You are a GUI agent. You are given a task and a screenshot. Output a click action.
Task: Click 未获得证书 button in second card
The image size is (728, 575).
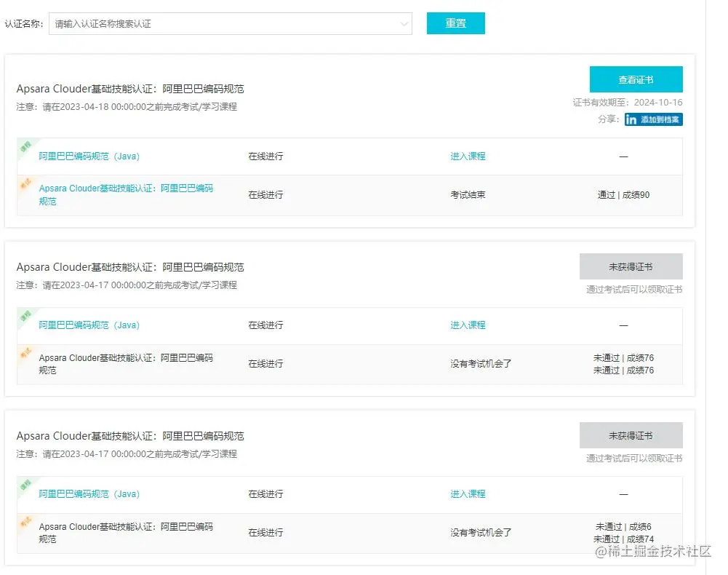(631, 267)
